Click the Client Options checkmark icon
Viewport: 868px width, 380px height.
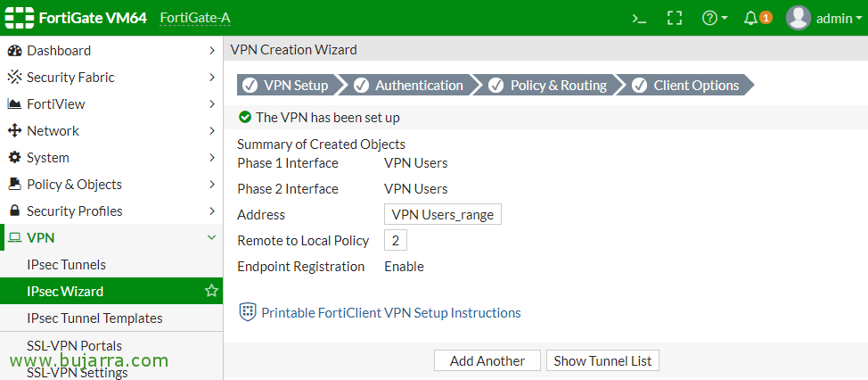click(x=639, y=86)
